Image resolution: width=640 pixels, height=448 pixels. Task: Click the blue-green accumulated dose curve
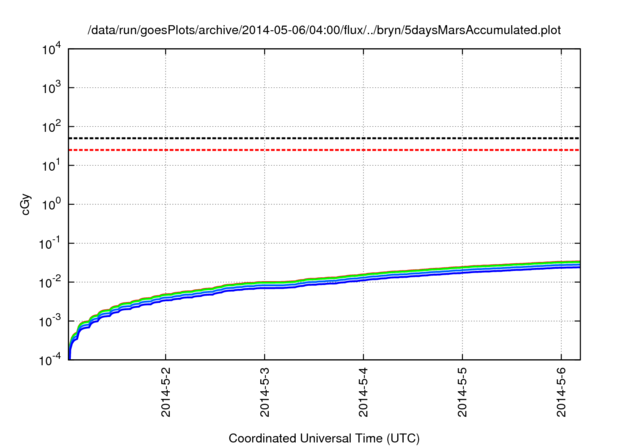[x=324, y=279]
